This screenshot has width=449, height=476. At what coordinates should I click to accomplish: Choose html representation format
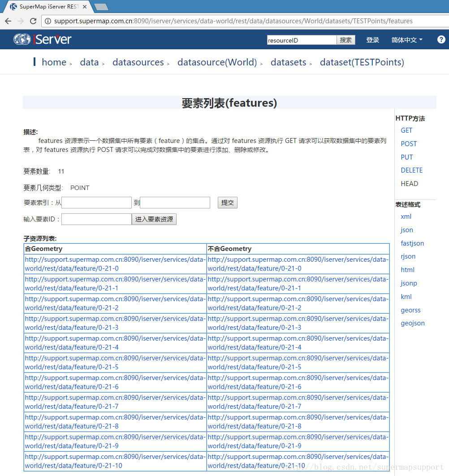pyautogui.click(x=407, y=269)
